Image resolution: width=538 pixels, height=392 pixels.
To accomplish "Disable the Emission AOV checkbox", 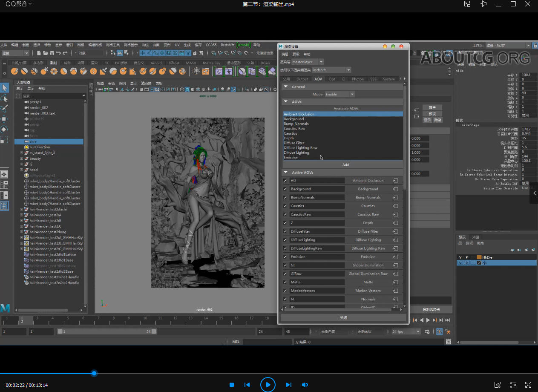I will 285,257.
